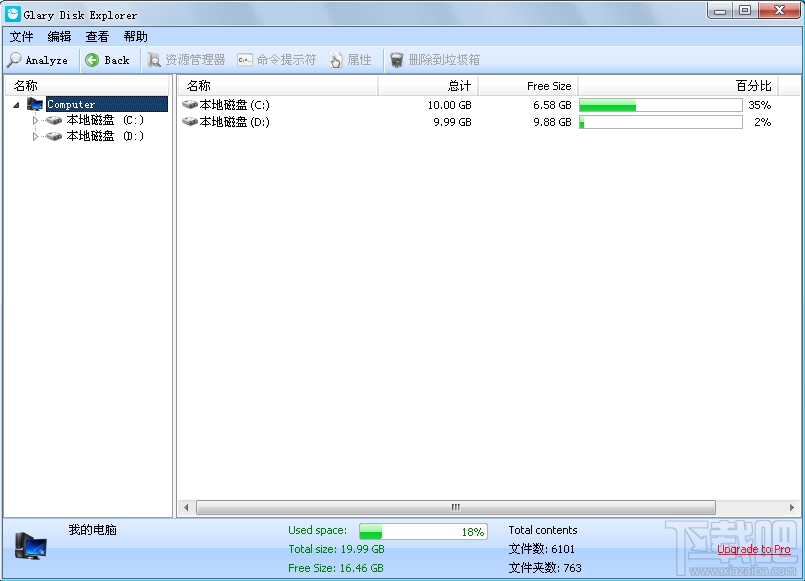The image size is (805, 581).
Task: Click the Computer monitor icon in tree
Action: 35,104
